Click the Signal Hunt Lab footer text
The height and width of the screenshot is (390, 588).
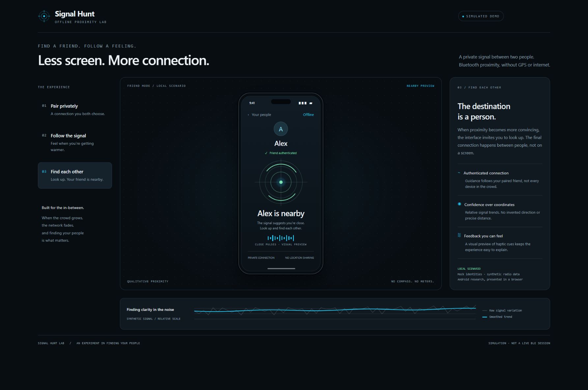click(51, 343)
